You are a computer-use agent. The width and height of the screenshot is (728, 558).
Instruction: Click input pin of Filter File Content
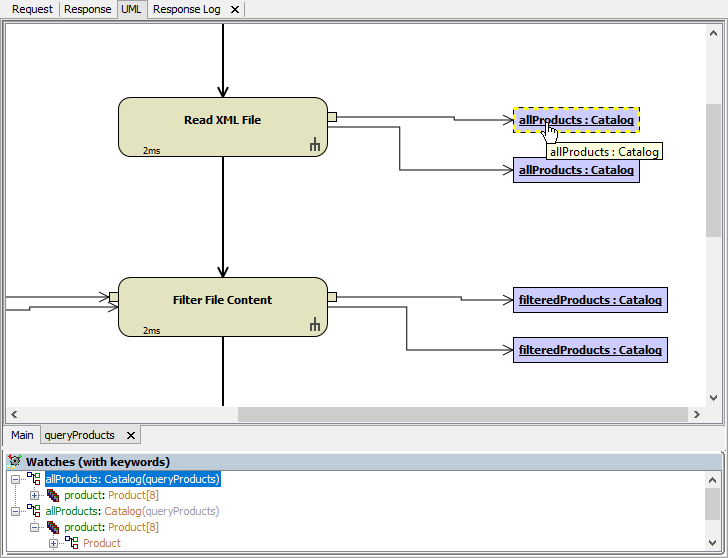(x=114, y=297)
